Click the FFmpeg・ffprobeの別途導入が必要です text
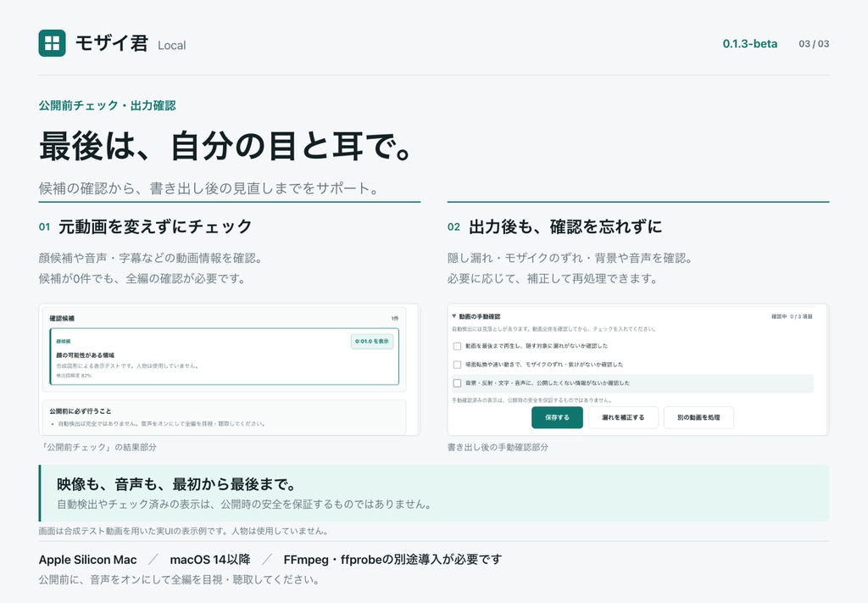The image size is (868, 603). tap(392, 560)
